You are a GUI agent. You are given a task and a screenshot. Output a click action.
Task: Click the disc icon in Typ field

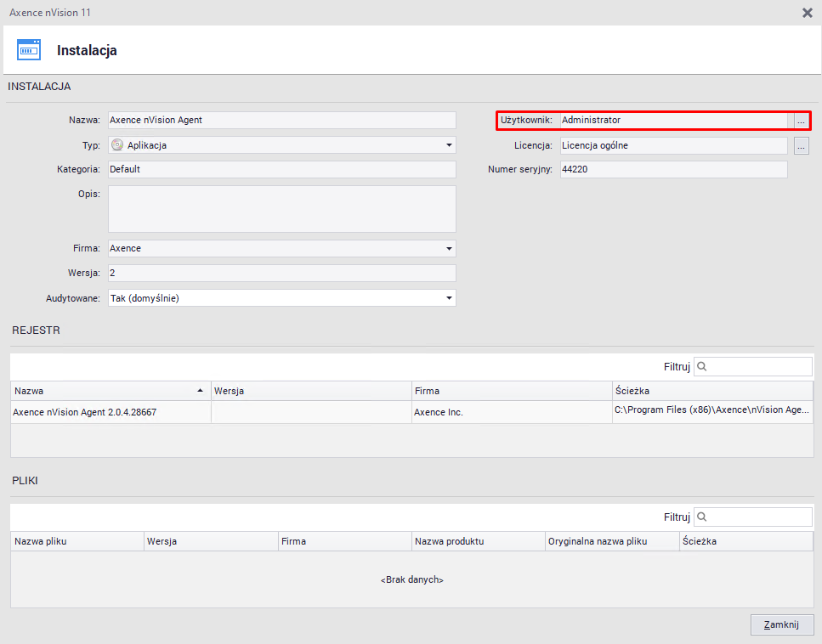click(x=117, y=145)
